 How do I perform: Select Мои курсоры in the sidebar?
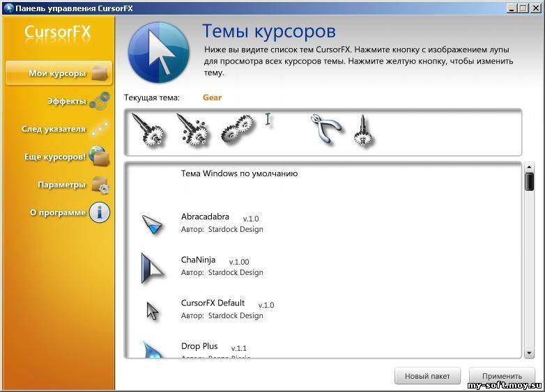(59, 73)
